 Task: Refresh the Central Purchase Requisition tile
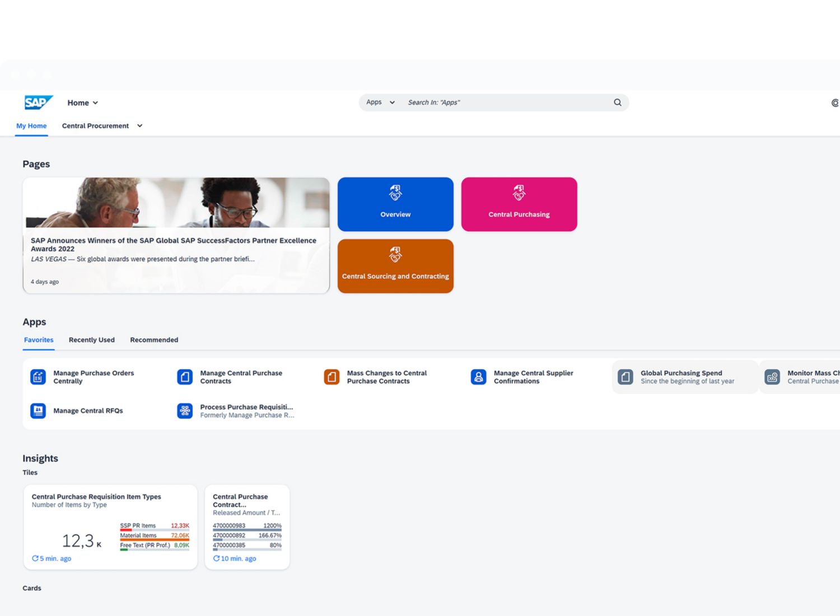(x=35, y=558)
